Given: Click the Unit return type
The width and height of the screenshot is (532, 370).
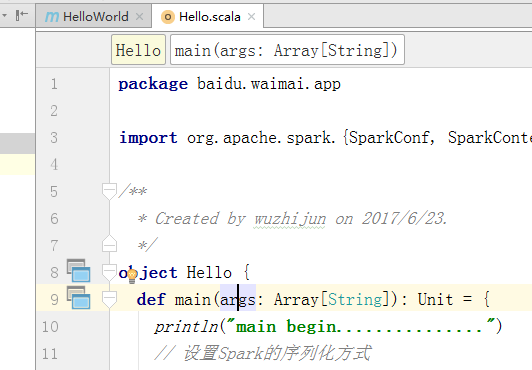Looking at the screenshot, I should 435,299.
